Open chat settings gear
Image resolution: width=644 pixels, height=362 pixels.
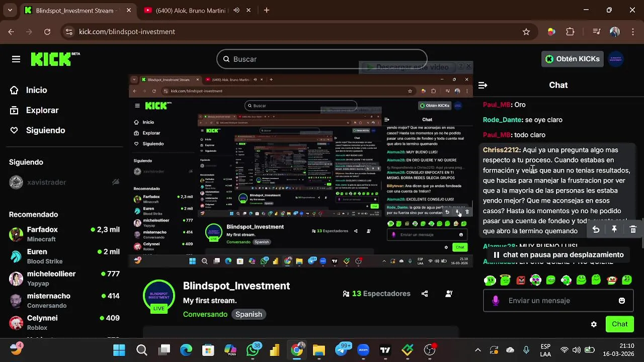594,324
